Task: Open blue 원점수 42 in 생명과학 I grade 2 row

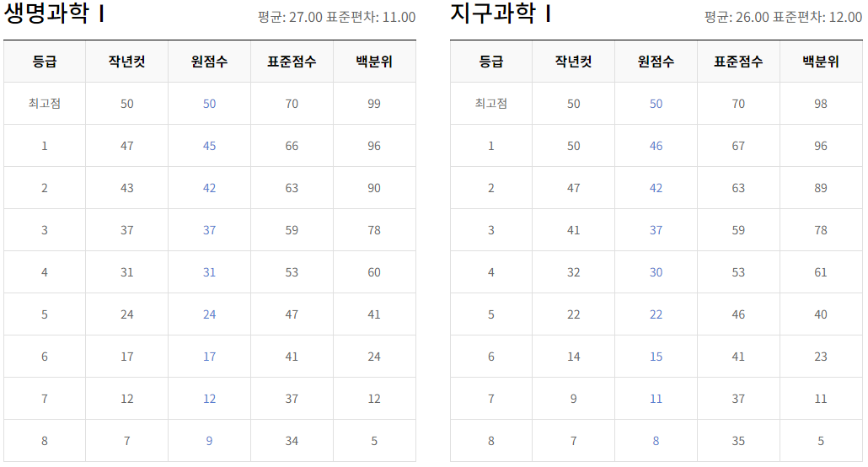Action: pos(209,188)
